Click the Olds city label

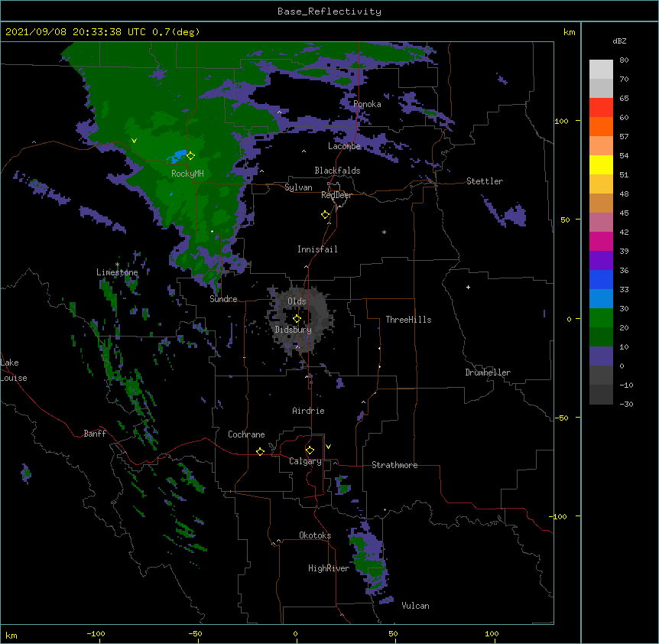tap(297, 301)
